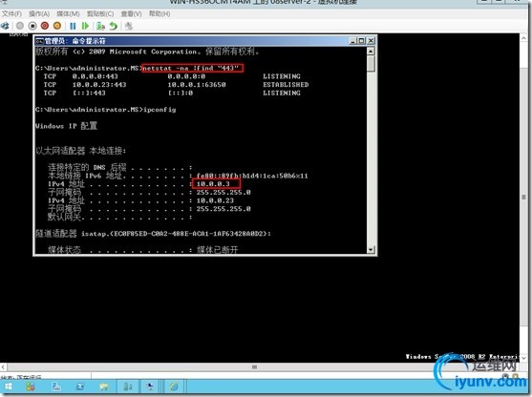This screenshot has height=397, width=532.
Task: Open the 操作(A) menu
Action: [x=39, y=14]
